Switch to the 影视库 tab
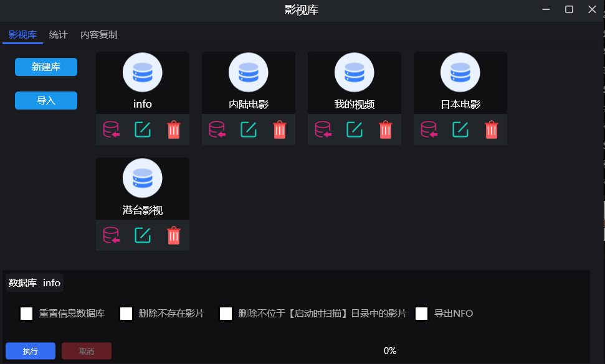This screenshot has height=364, width=605. click(22, 35)
